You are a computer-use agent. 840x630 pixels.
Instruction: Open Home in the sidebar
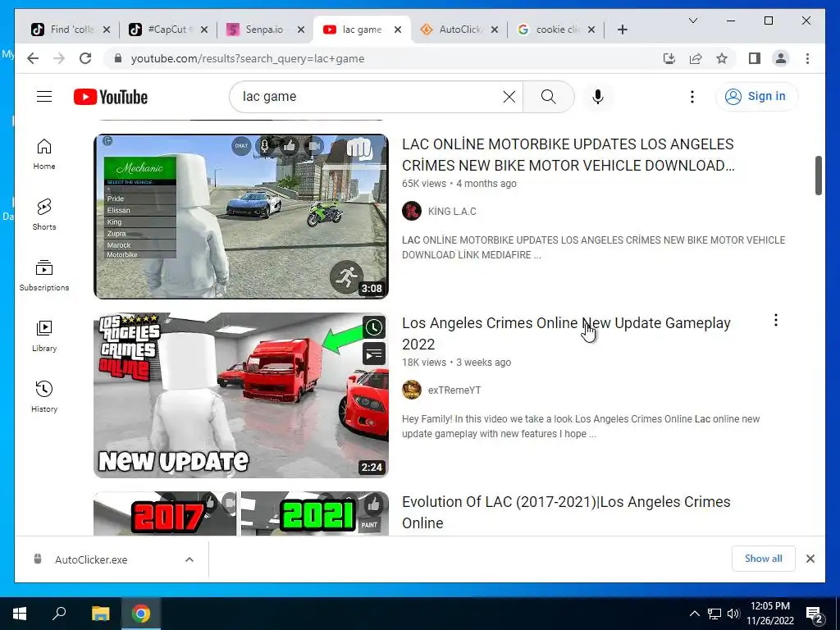[x=44, y=154]
